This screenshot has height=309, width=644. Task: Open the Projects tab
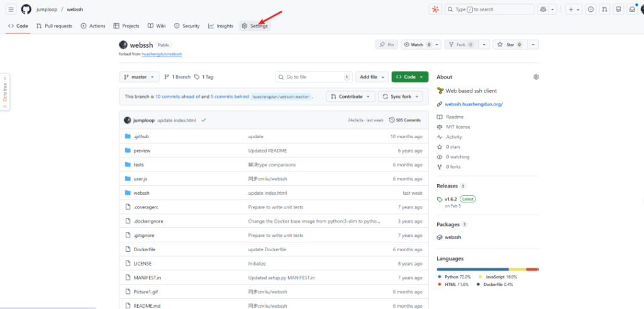[x=126, y=26]
